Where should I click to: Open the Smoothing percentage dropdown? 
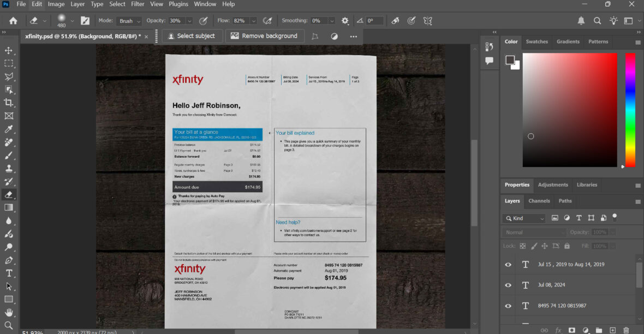pyautogui.click(x=332, y=21)
